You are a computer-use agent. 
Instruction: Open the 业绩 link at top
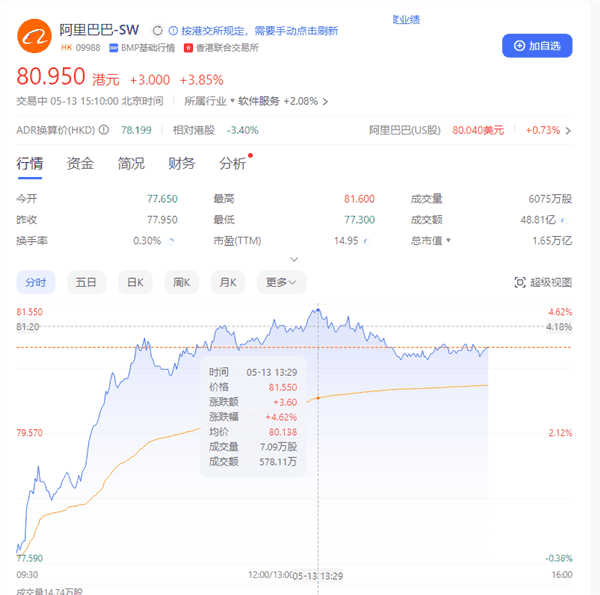tap(406, 20)
